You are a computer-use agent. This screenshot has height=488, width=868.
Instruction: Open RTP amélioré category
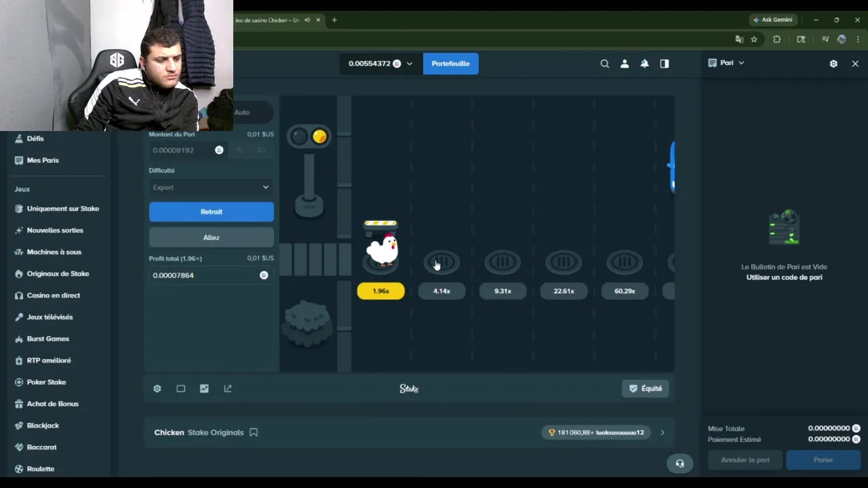click(49, 361)
